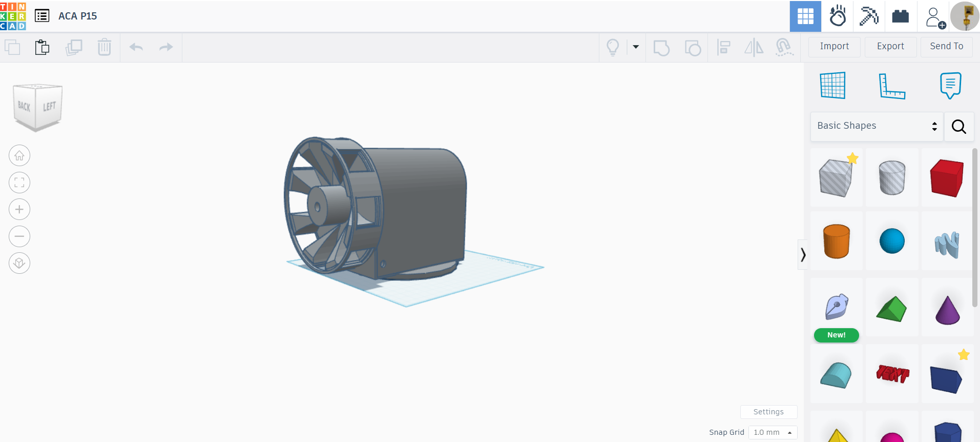The height and width of the screenshot is (442, 980).
Task: Click the invite collaborator person icon
Action: coord(935,17)
